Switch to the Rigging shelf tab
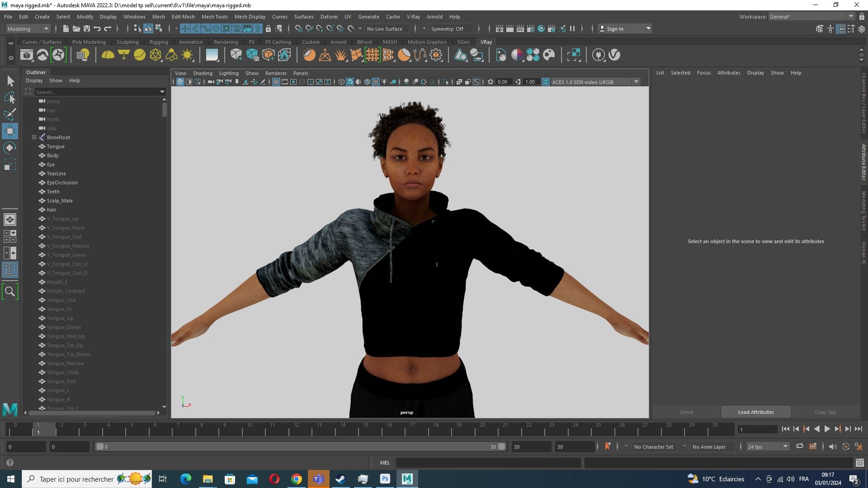Viewport: 868px width, 488px height. pyautogui.click(x=159, y=42)
